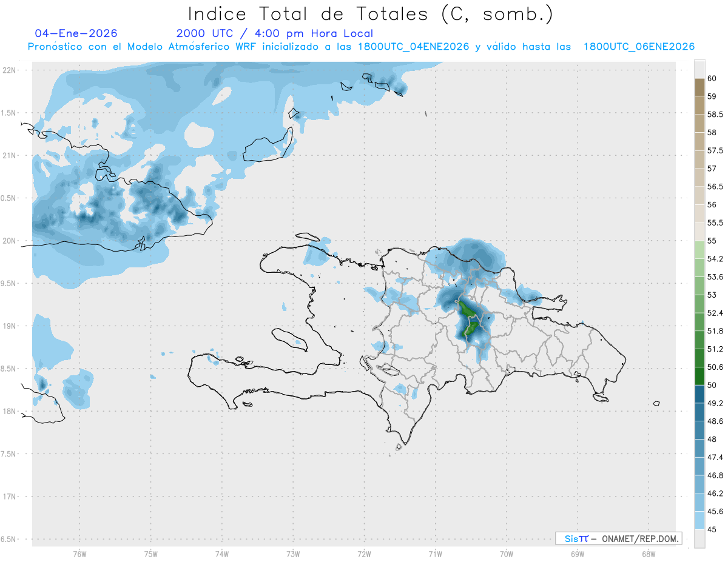728x562 pixels.
Task: Click the '72W' longitude label
Action: (x=364, y=554)
